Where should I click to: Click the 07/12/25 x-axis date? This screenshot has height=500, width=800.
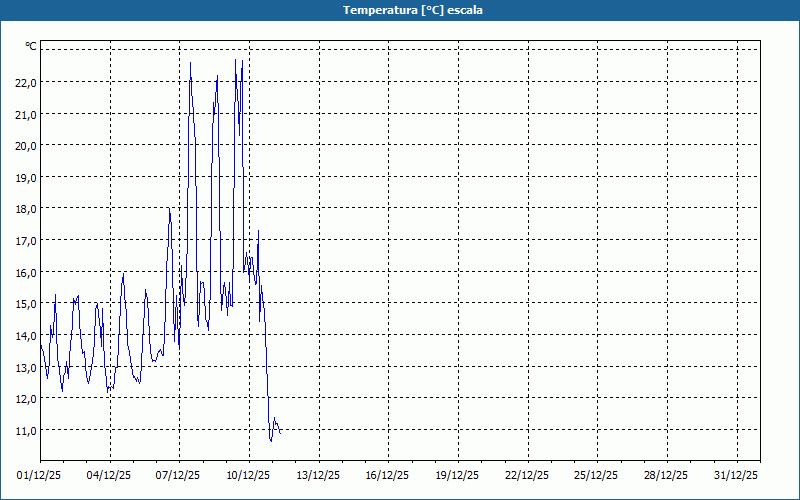(179, 476)
